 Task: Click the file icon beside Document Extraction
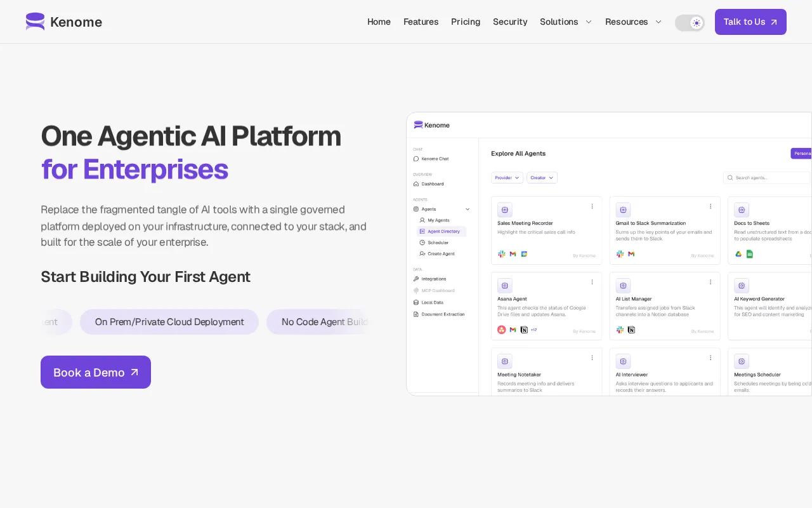coord(416,314)
